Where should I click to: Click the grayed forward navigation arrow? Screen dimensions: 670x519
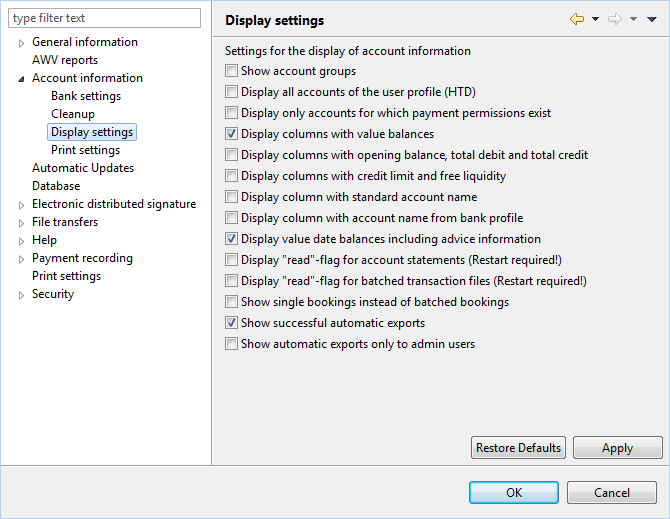click(615, 19)
